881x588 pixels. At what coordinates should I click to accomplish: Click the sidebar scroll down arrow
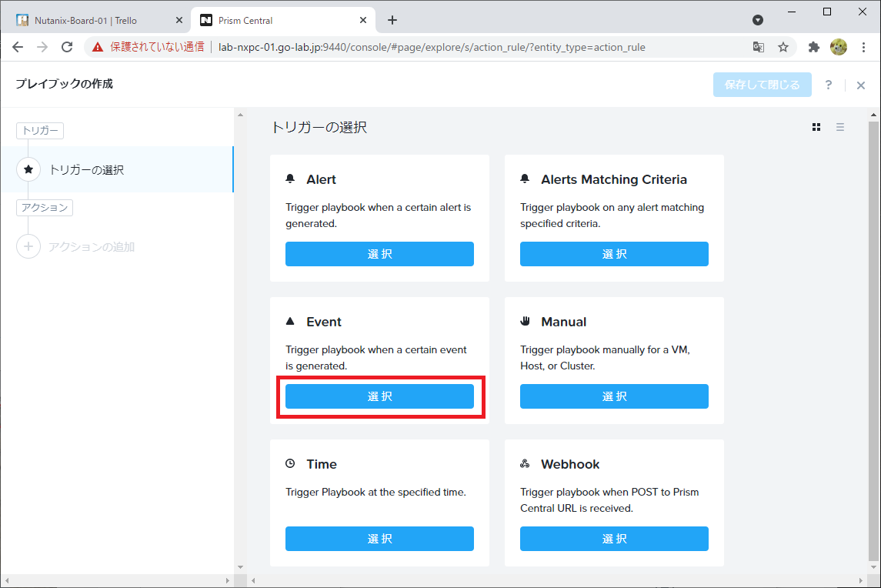pos(241,567)
